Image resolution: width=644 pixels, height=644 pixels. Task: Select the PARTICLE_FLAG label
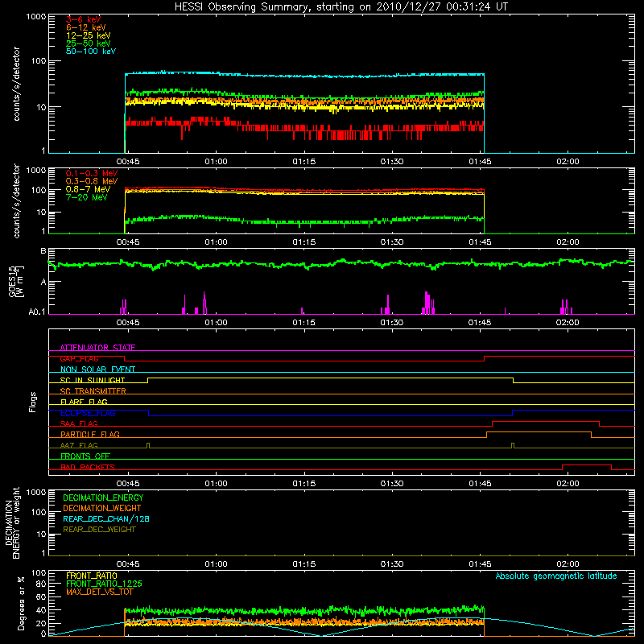[x=90, y=434]
